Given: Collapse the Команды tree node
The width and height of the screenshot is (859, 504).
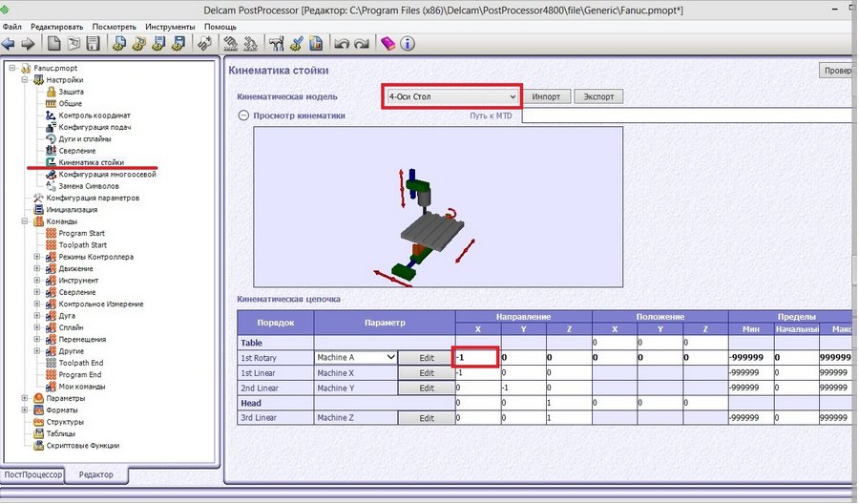Looking at the screenshot, I should coord(25,221).
